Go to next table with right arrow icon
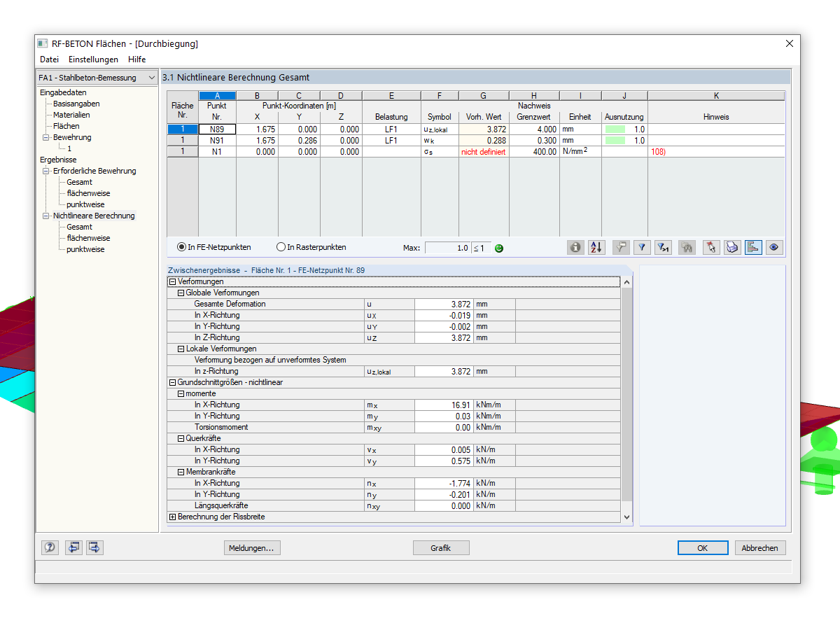 (94, 547)
